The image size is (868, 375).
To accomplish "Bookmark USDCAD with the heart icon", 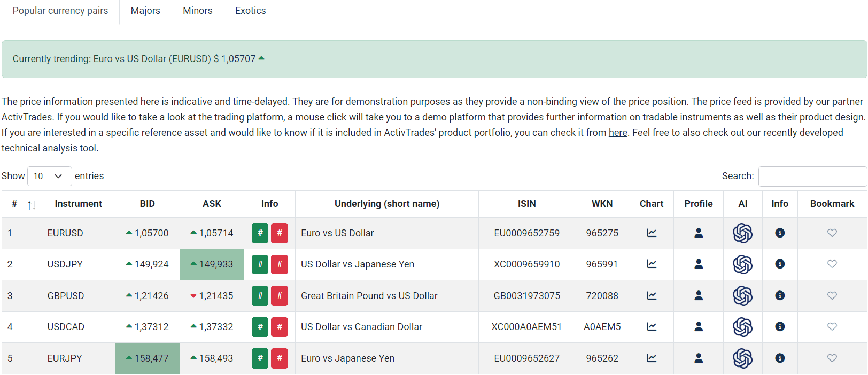I will tap(832, 326).
